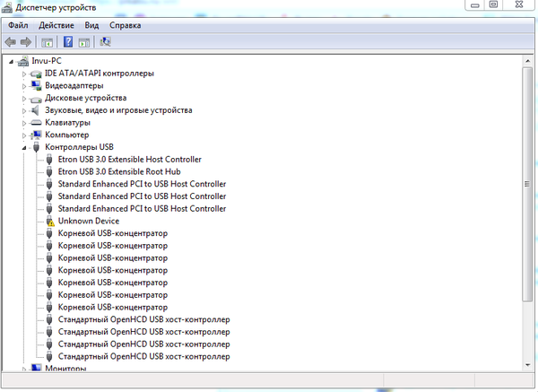Open the Действие menu

point(56,25)
